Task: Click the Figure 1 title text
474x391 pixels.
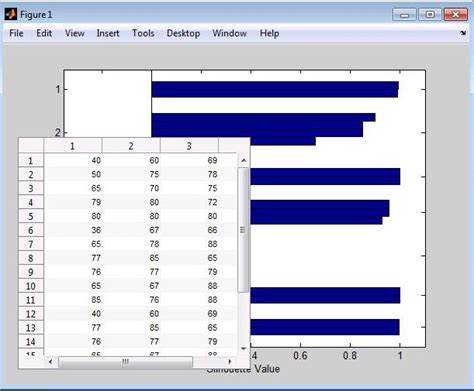Action: click(x=36, y=15)
